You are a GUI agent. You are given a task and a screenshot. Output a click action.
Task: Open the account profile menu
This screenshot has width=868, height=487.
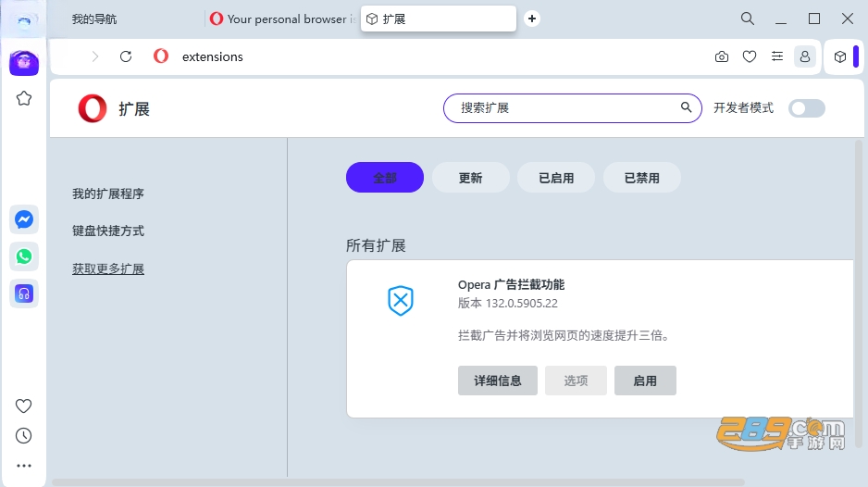[x=805, y=56]
